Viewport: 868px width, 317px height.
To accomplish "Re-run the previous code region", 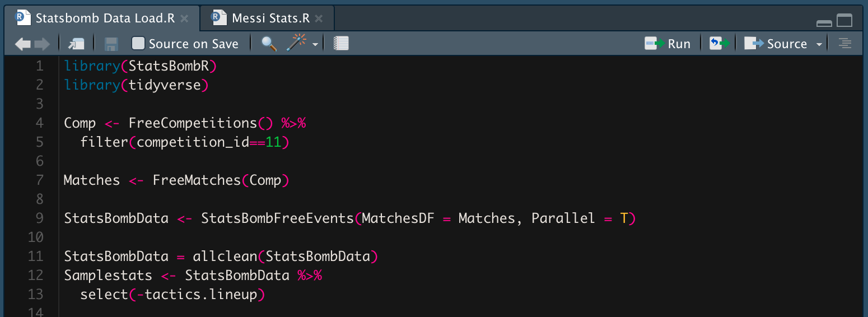I will [720, 44].
